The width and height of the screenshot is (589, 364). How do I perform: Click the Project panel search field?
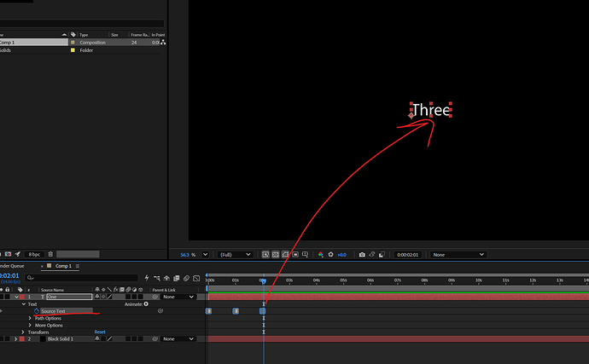click(81, 23)
